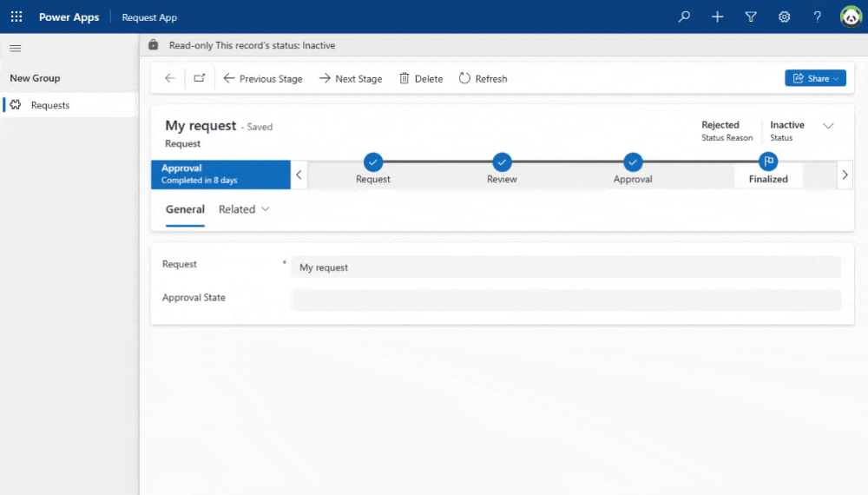Open the Share button
The image size is (868, 495).
(x=815, y=78)
